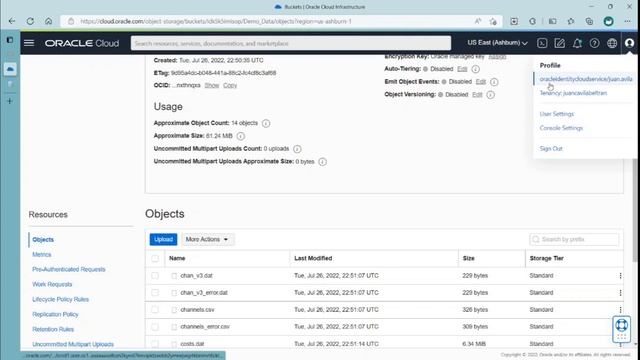This screenshot has height=360, width=640.
Task: Open info icon beside Uploads Approximate Size
Action: [x=322, y=162]
